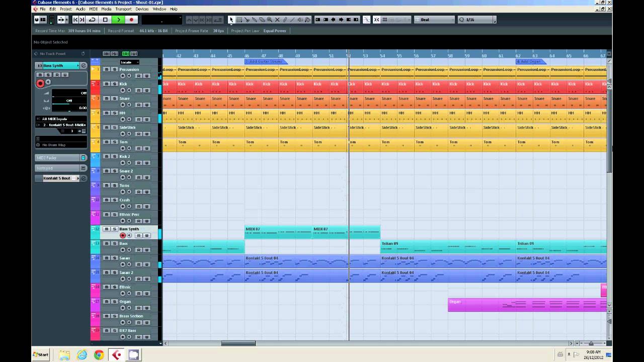Image resolution: width=644 pixels, height=362 pixels.
Task: Select the Organ part in arrangement
Action: 527,305
